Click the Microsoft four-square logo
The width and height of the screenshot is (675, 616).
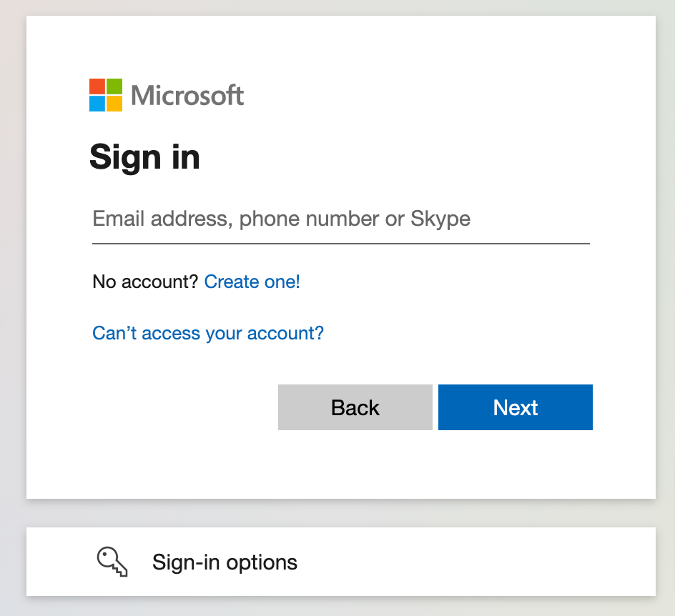pyautogui.click(x=106, y=95)
